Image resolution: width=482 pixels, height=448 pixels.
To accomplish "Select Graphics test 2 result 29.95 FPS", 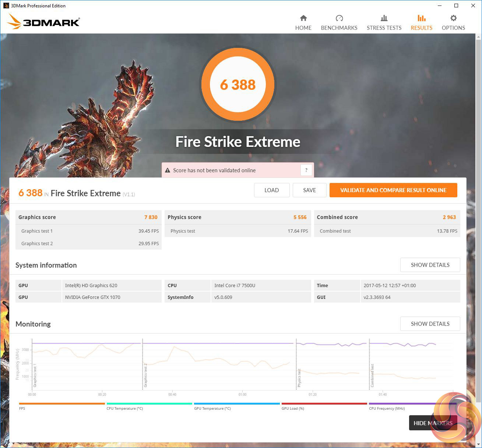I will (x=149, y=244).
